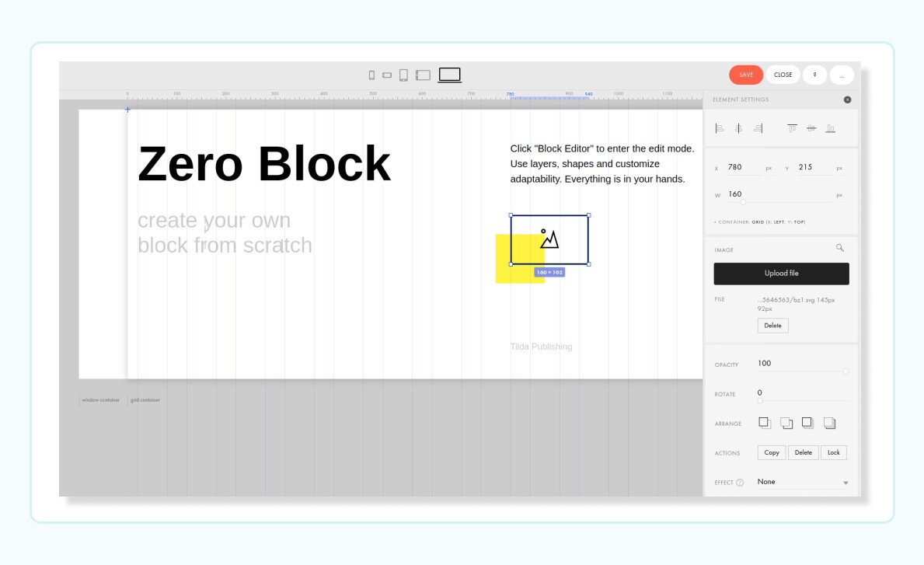Send element backward in Arrange row
The height and width of the screenshot is (565, 924).
pyautogui.click(x=786, y=423)
